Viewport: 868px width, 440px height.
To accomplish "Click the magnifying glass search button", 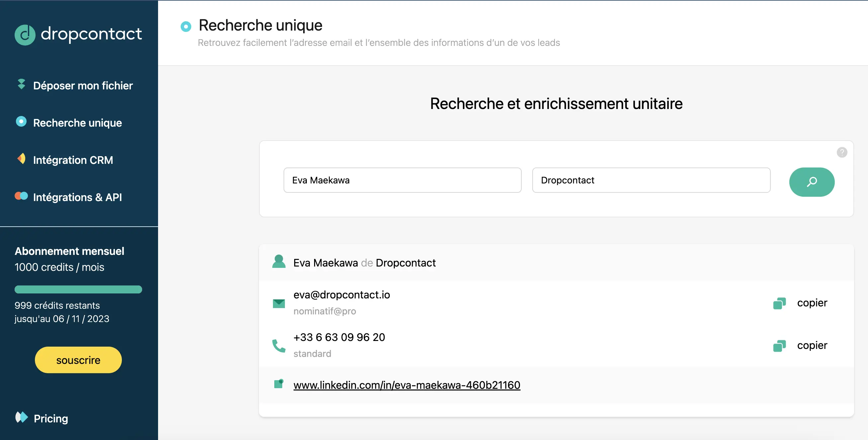I will (x=812, y=182).
